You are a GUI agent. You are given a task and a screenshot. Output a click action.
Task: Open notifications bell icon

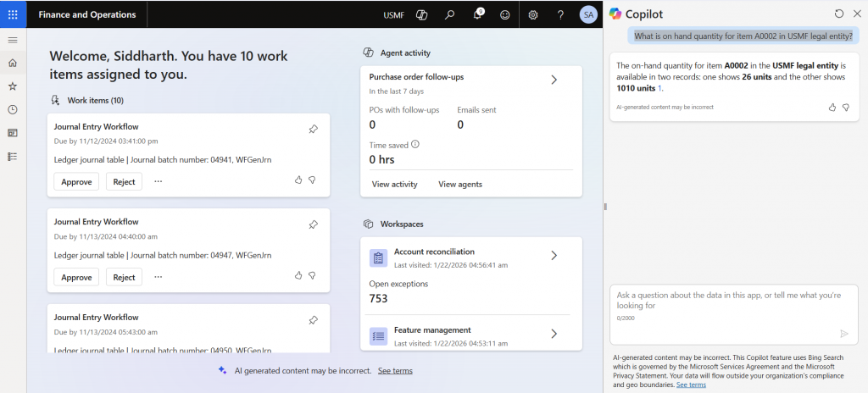point(477,14)
